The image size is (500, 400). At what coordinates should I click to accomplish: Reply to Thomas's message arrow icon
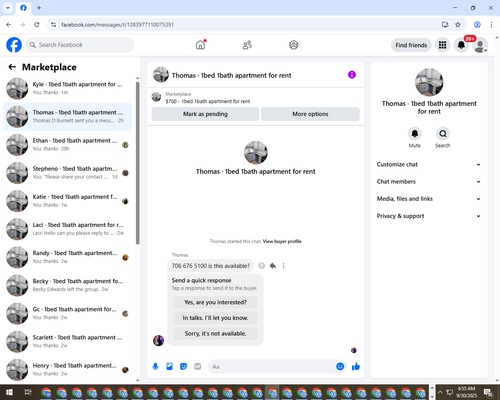click(273, 266)
